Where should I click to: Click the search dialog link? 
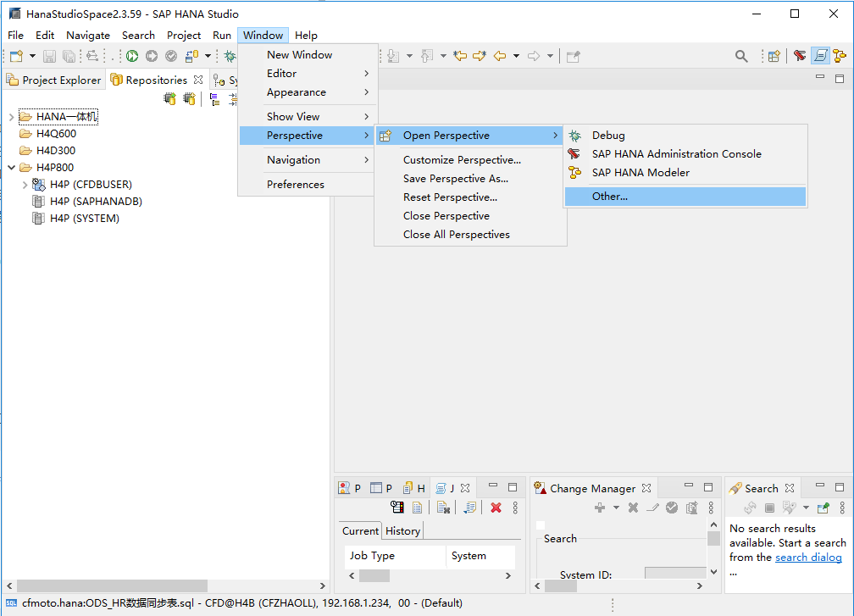(808, 558)
